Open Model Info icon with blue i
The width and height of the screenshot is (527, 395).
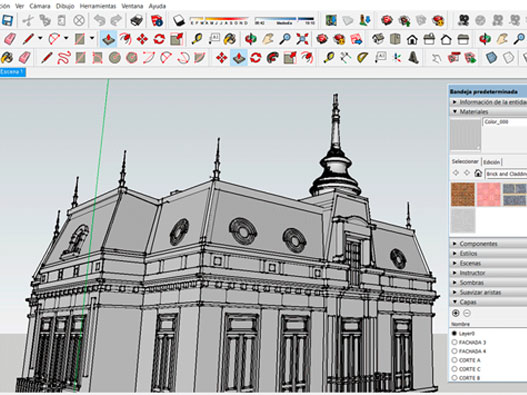point(157,21)
